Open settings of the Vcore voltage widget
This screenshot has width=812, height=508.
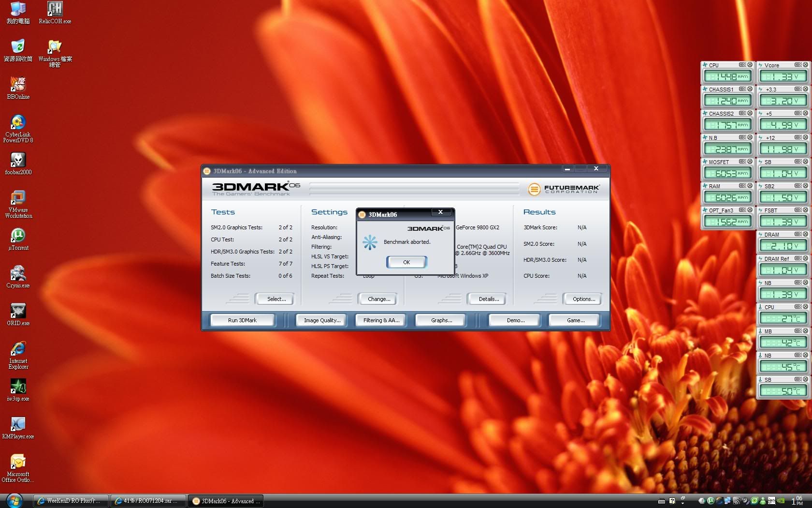[x=798, y=65]
